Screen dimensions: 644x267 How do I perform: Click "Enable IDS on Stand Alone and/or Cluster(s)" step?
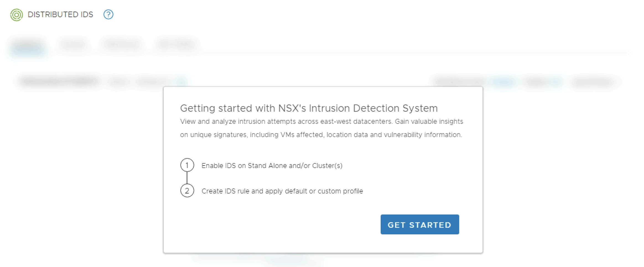coord(272,166)
